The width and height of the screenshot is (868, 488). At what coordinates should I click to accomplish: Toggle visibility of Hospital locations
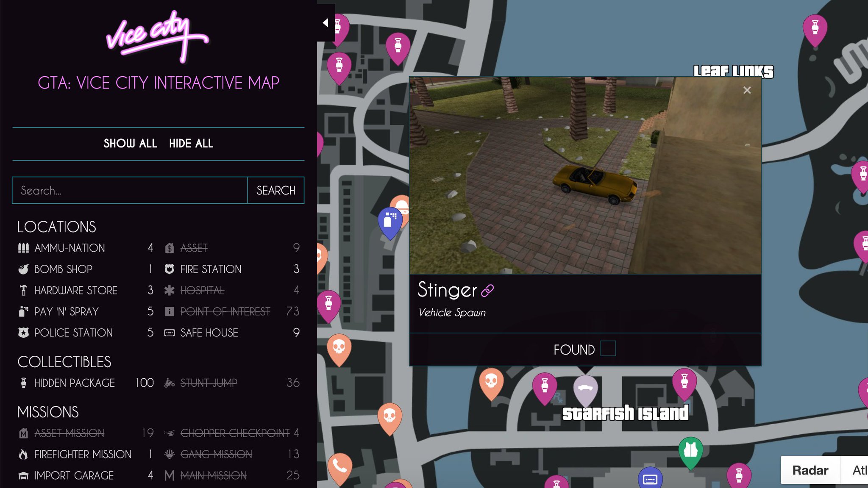click(x=202, y=290)
